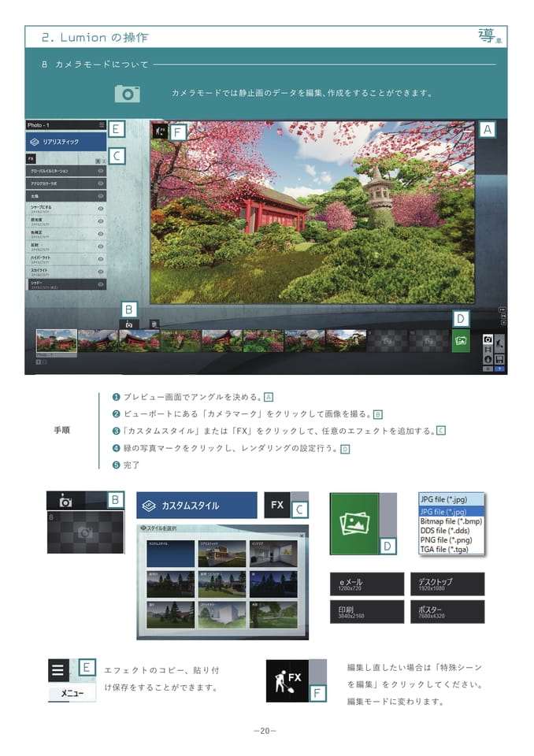
Task: Select eメール 1280x720 resolution
Action: click(x=367, y=584)
